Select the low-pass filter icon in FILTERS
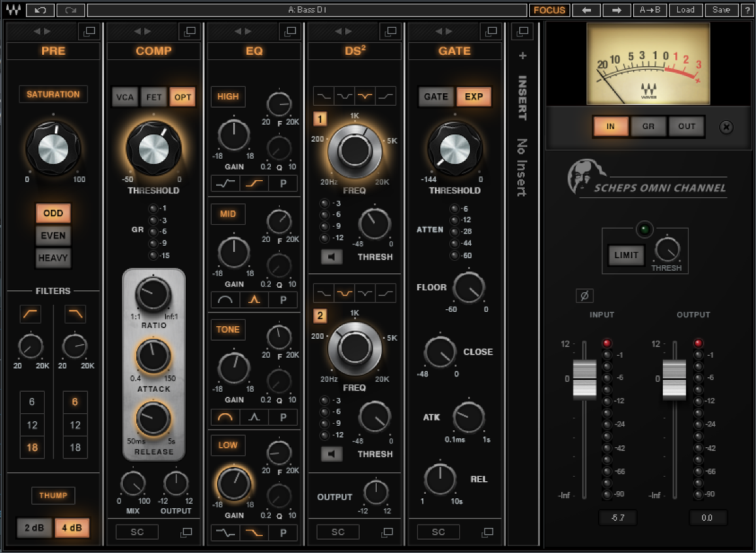 tap(75, 314)
